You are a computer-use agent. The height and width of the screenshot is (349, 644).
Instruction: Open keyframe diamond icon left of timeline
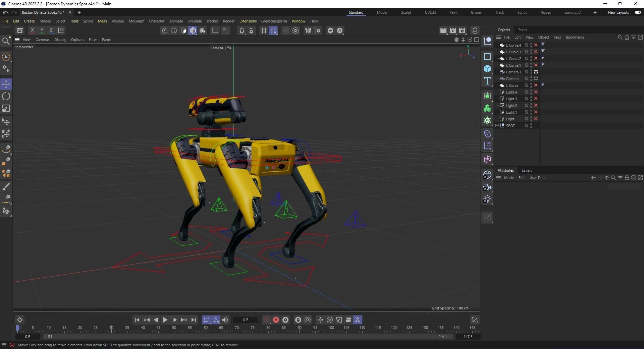[20, 320]
